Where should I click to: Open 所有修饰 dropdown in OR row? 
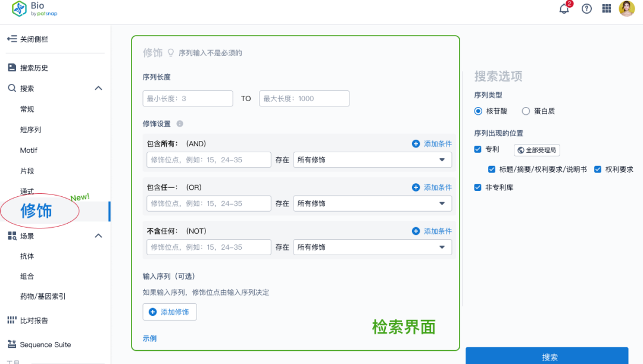tap(373, 203)
